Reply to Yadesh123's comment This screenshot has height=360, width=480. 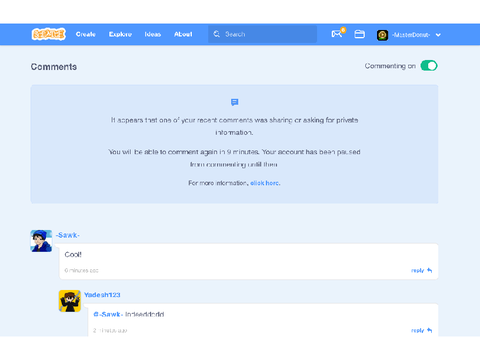[x=421, y=330]
